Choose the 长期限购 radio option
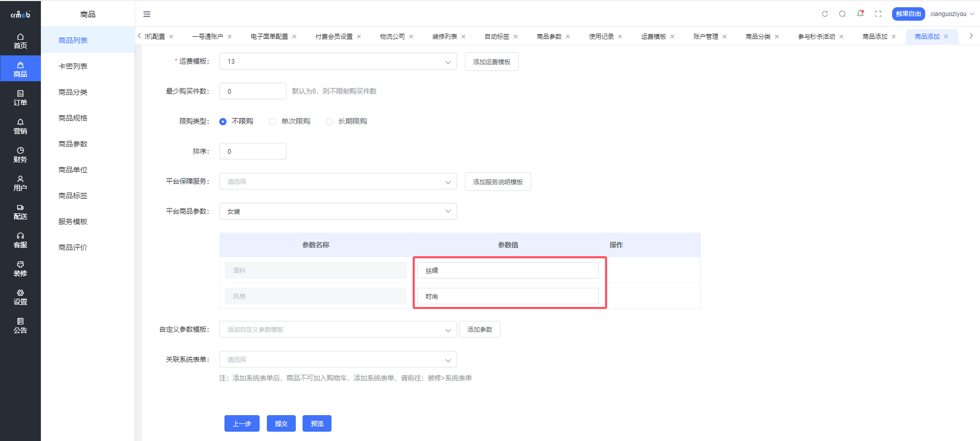This screenshot has height=441, width=980. tap(329, 122)
